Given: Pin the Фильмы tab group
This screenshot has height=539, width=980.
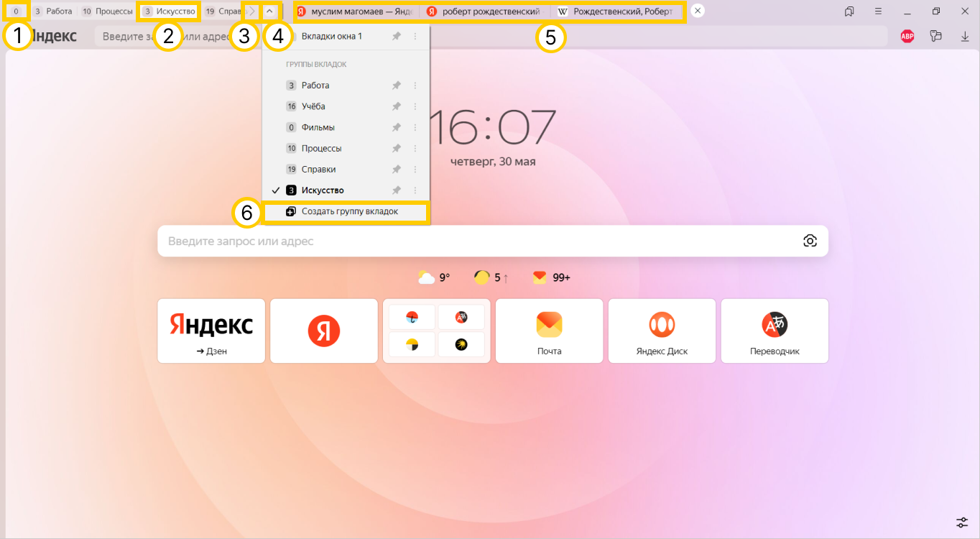Looking at the screenshot, I should (x=396, y=127).
